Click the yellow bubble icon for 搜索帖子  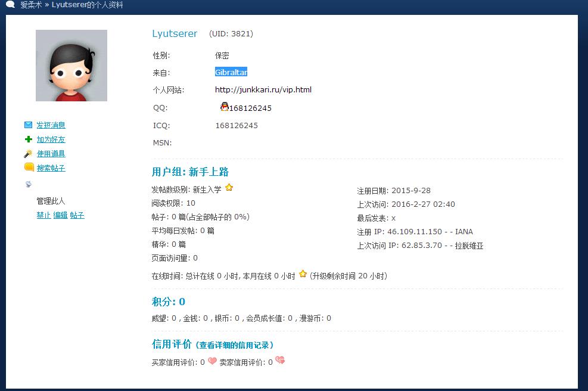point(29,167)
